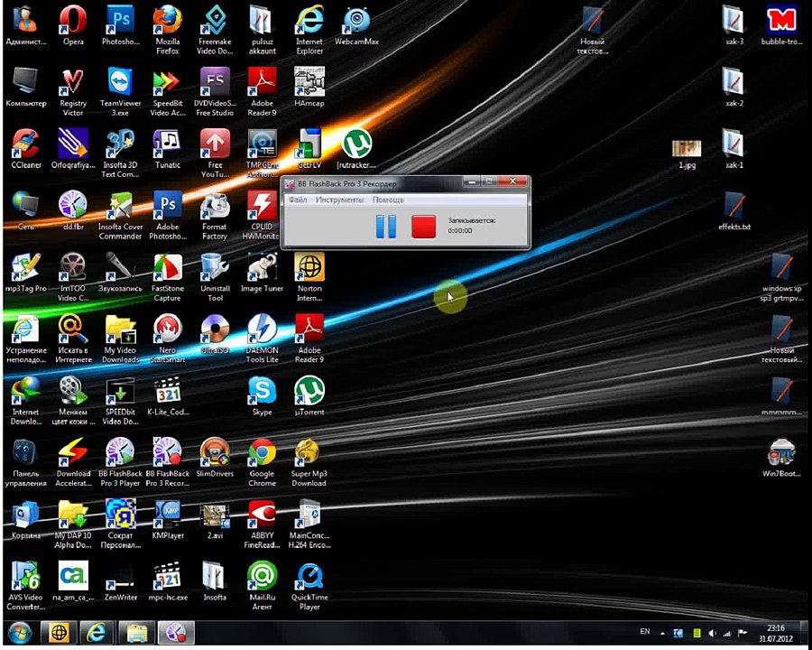Click the TeamViewer 3.exe icon
This screenshot has width=812, height=650.
[120, 92]
